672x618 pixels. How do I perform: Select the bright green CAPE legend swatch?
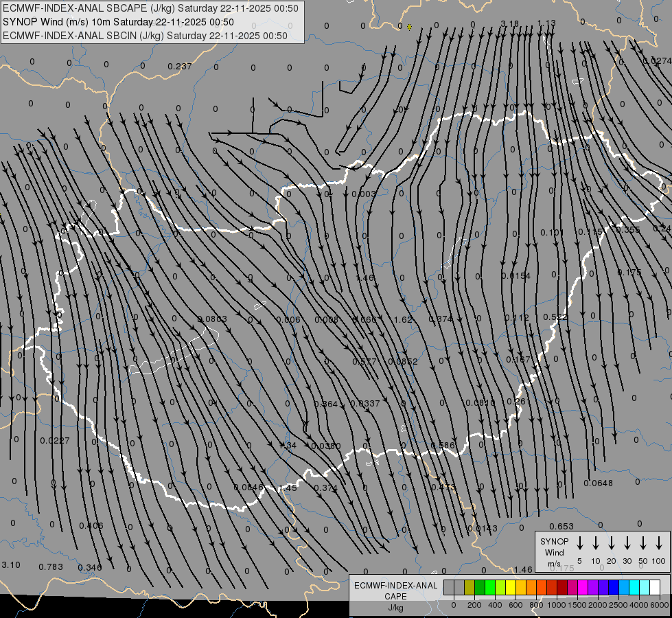click(490, 588)
